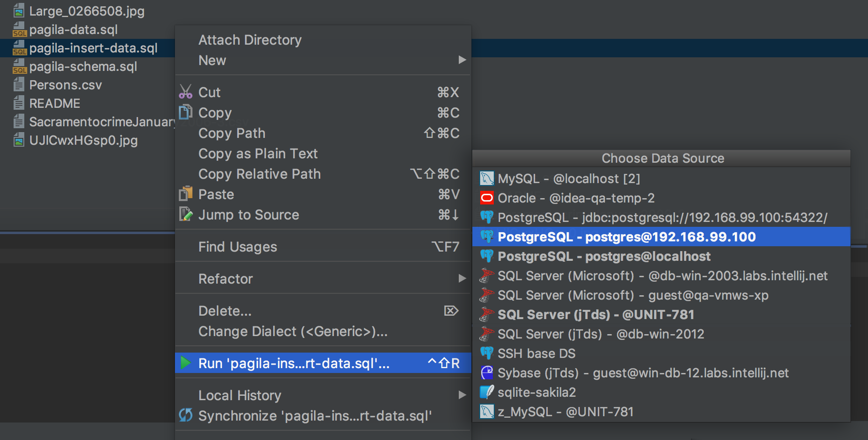Click the SQL Server jTds icon for @UNIT-781
Screen dimensions: 868x440
[x=486, y=314]
